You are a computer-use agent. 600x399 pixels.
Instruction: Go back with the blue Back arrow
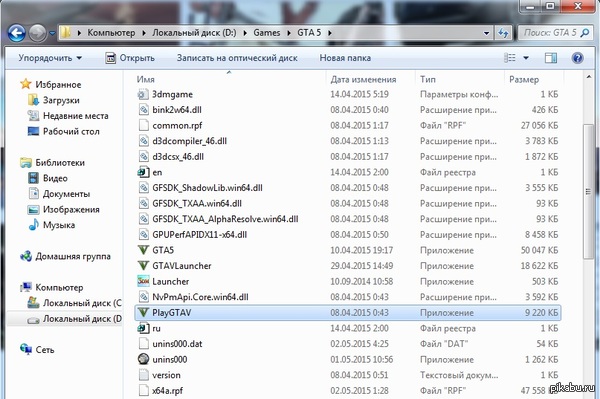tap(17, 33)
